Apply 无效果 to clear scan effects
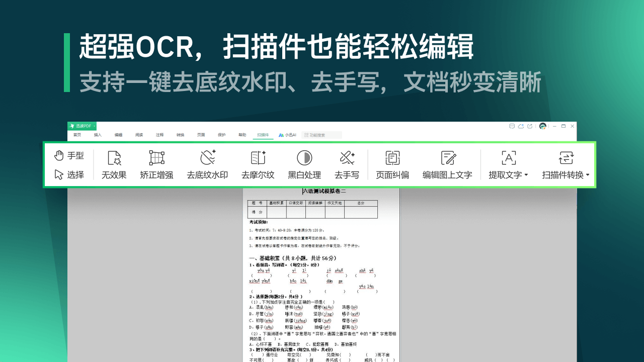The image size is (644, 362). [x=114, y=164]
